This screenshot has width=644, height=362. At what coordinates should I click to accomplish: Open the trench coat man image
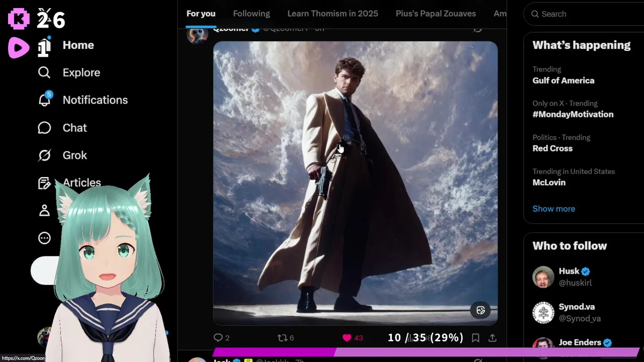[x=355, y=183]
